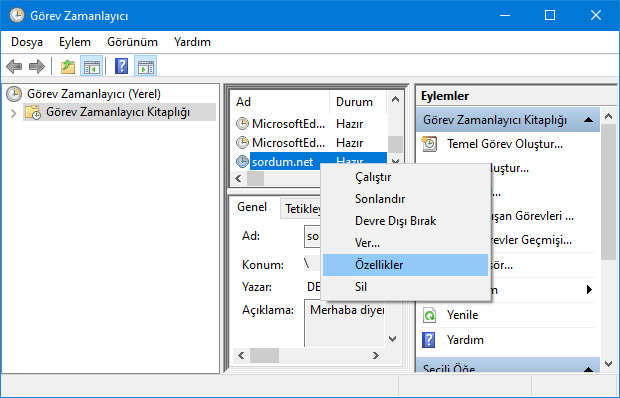Click the title bar clock app icon
This screenshot has height=398, width=620.
point(17,15)
